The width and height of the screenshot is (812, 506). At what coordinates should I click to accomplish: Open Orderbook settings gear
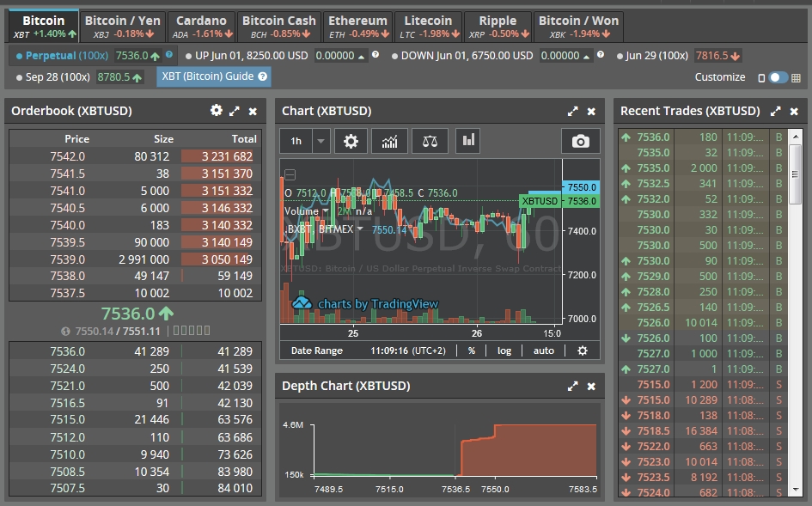(217, 111)
